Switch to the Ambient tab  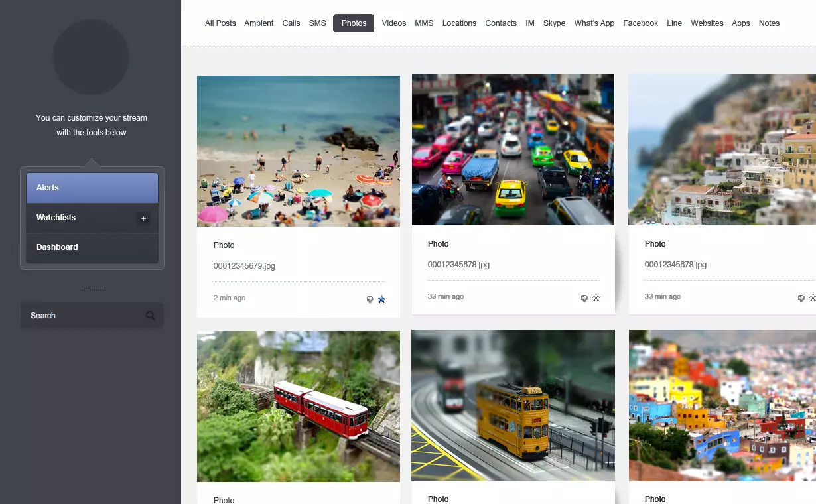[259, 23]
